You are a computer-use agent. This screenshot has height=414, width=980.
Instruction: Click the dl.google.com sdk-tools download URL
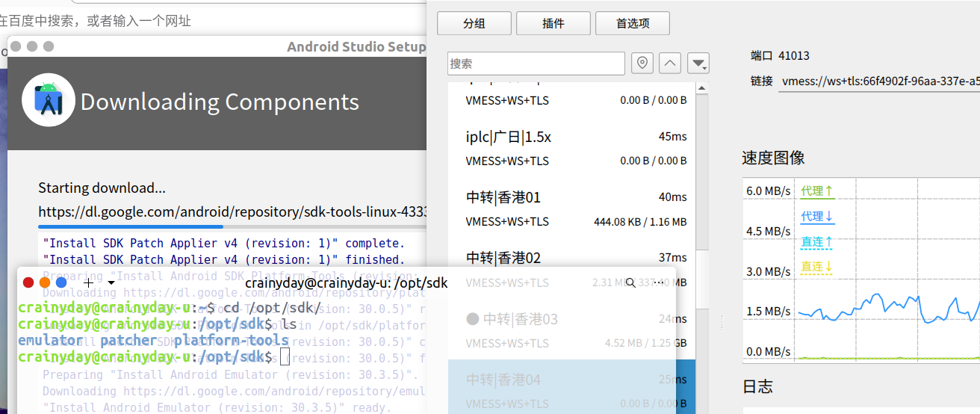[x=232, y=212]
